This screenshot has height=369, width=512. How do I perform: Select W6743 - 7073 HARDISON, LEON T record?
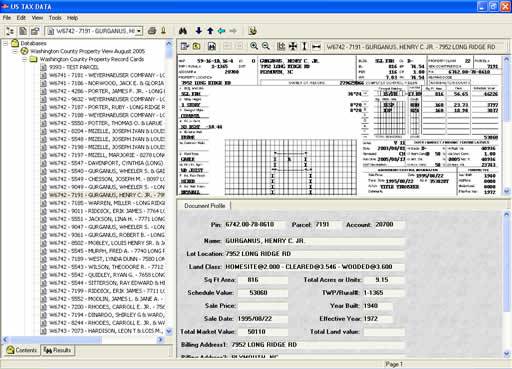coord(107,331)
